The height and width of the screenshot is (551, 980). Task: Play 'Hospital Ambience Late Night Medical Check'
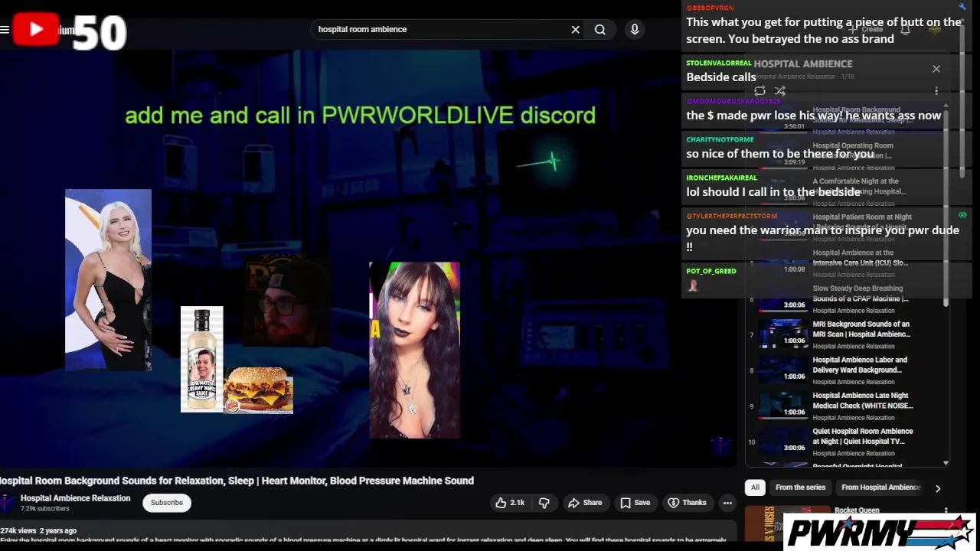863,401
